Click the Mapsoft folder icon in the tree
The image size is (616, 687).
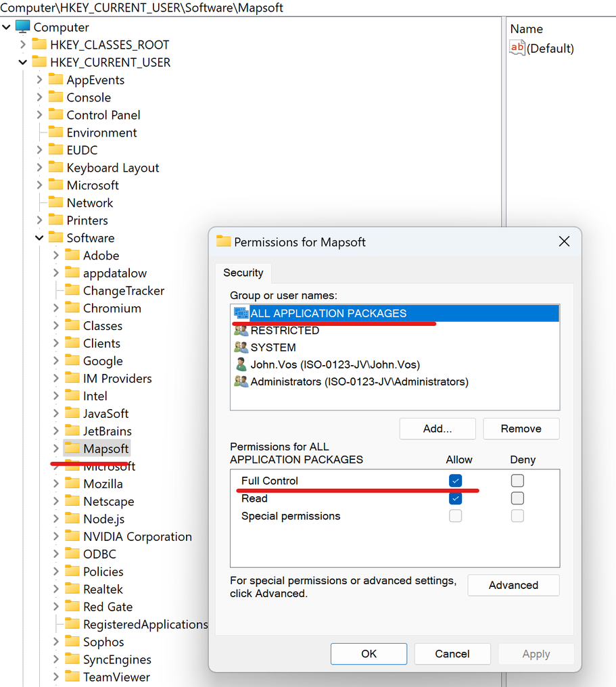[72, 448]
